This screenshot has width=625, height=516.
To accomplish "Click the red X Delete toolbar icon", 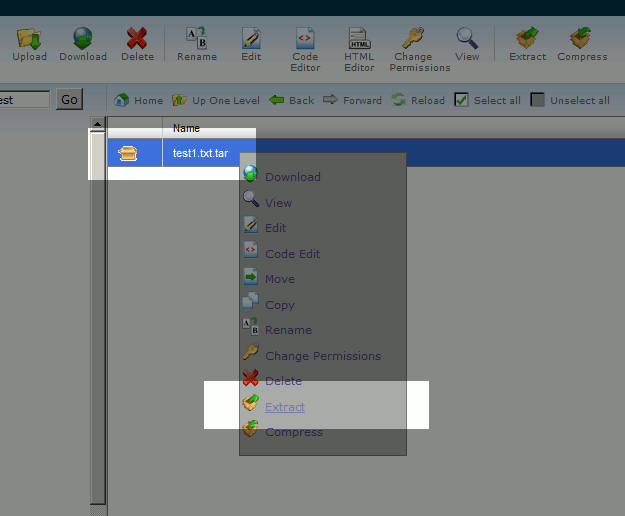I will pyautogui.click(x=137, y=38).
